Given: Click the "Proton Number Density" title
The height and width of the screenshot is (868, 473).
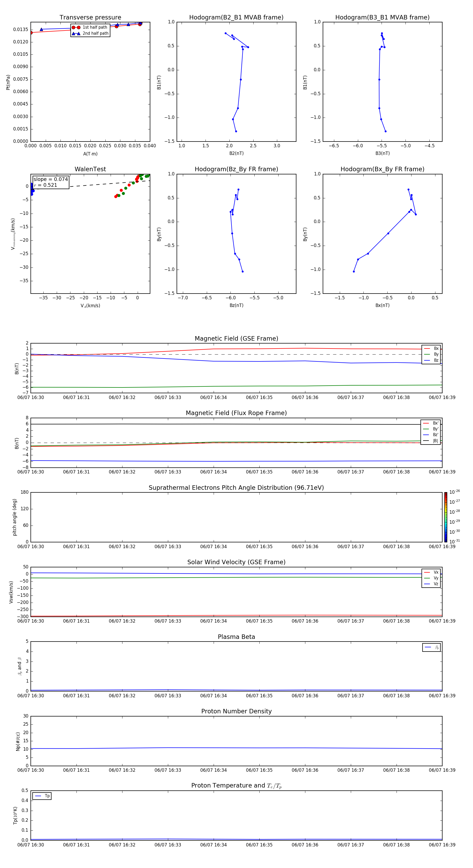Looking at the screenshot, I should (236, 712).
